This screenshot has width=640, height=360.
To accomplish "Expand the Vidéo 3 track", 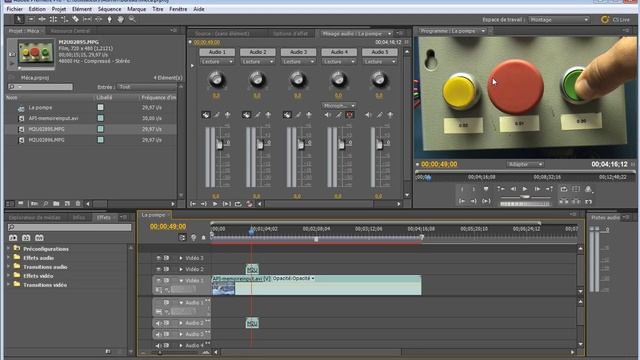I will click(x=181, y=258).
